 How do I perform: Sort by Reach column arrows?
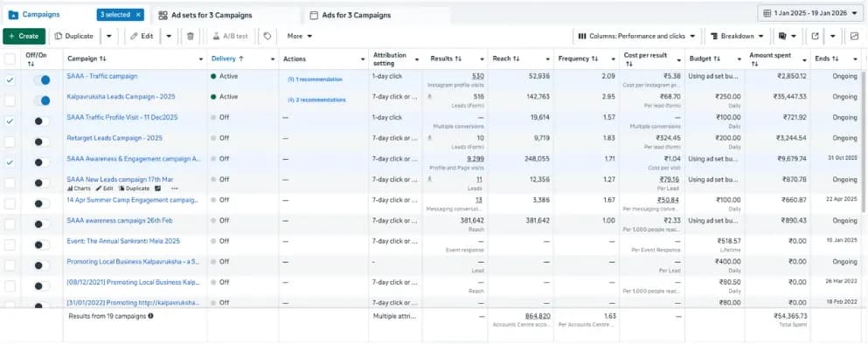click(516, 58)
